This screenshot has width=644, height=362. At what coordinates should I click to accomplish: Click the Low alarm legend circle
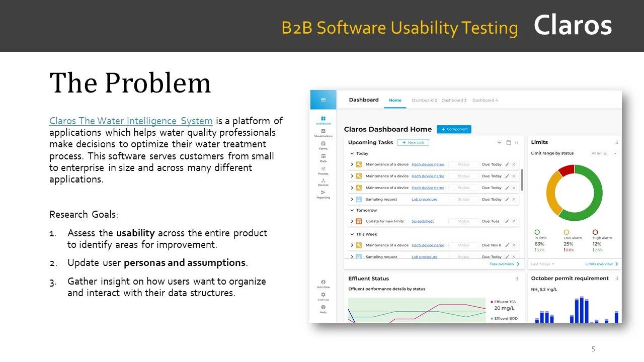coord(566,232)
